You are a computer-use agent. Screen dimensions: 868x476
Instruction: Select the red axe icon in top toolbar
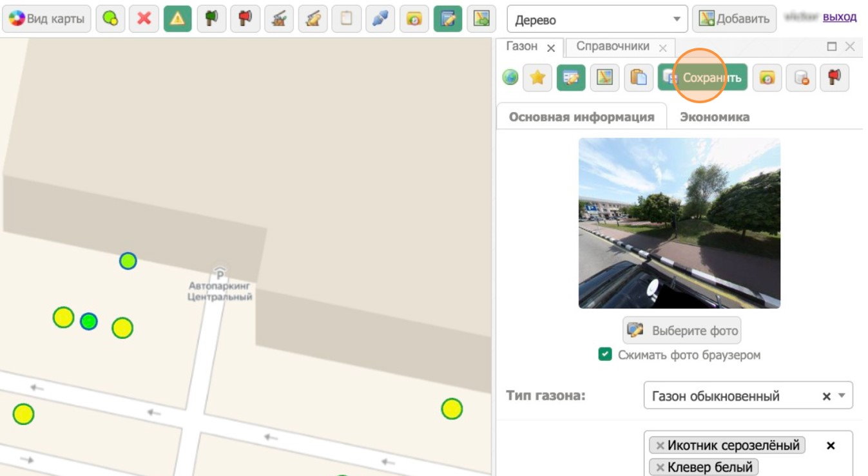pos(245,19)
